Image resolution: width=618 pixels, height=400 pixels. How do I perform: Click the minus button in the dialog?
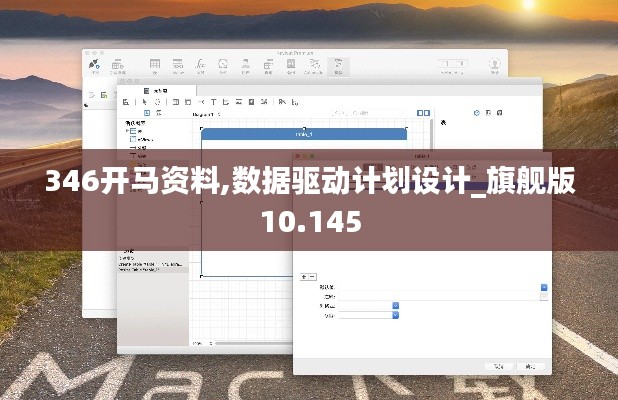coord(312,276)
